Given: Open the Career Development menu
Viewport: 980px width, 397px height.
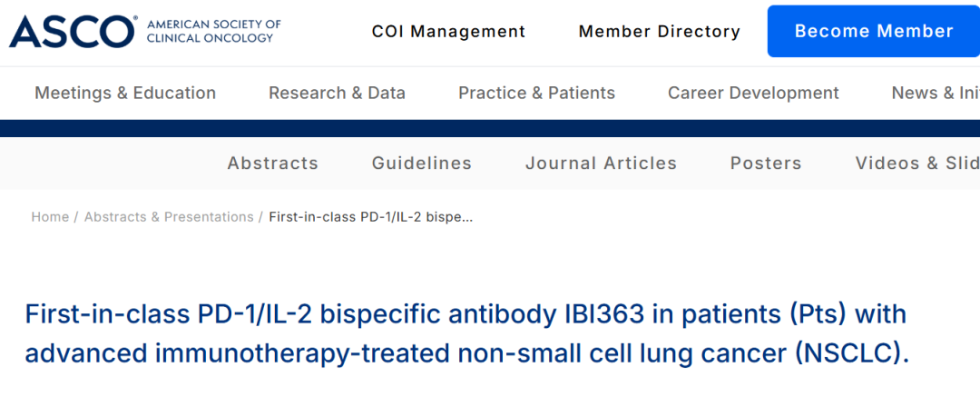Looking at the screenshot, I should 753,94.
